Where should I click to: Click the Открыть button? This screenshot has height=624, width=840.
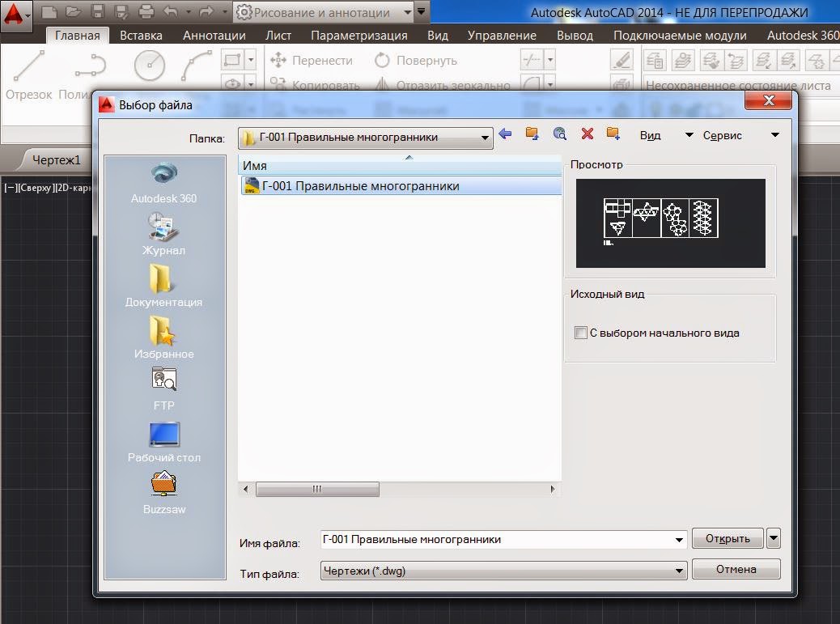(x=726, y=538)
